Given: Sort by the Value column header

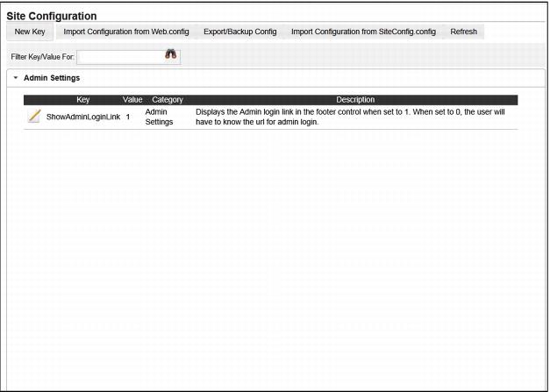Looking at the screenshot, I should click(x=132, y=100).
